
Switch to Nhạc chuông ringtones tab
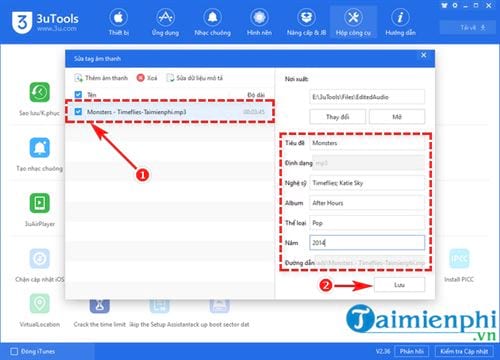pos(213,22)
